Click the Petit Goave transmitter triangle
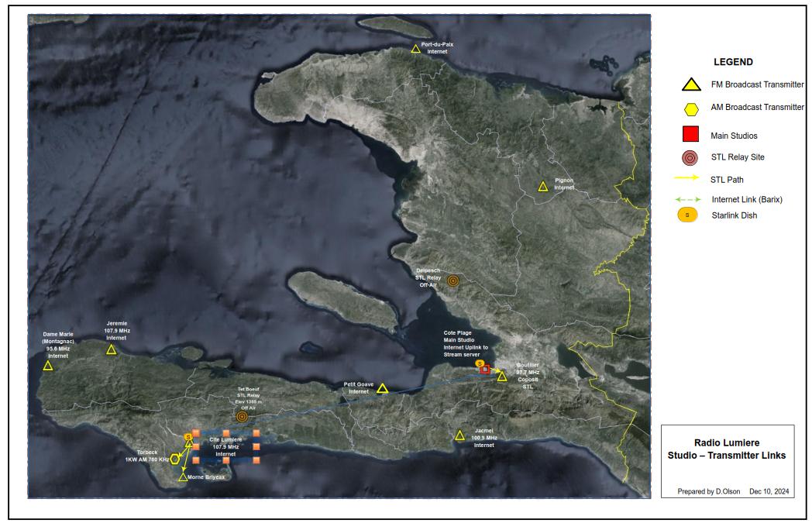This screenshot has width=812, height=523. (x=382, y=388)
